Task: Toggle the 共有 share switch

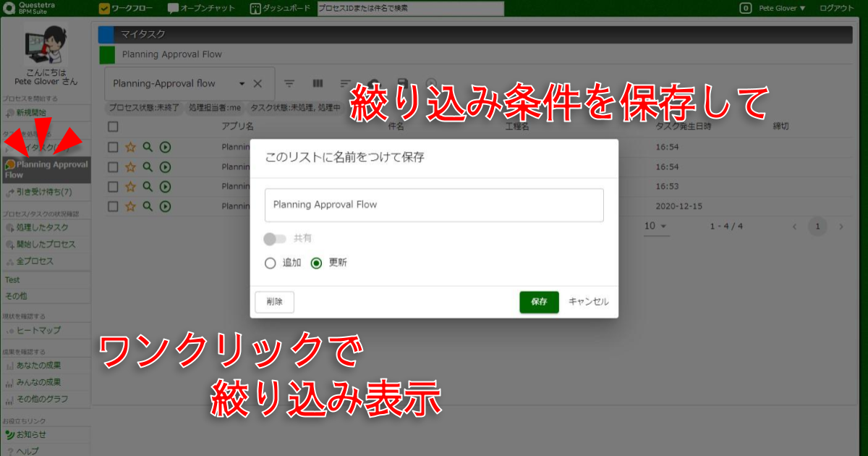Action: pos(276,238)
